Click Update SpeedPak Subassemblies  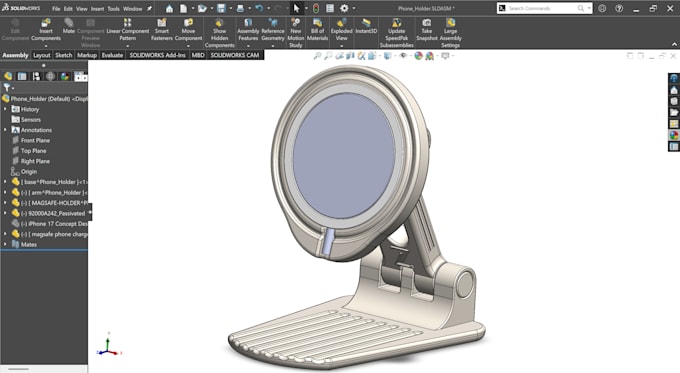click(396, 33)
